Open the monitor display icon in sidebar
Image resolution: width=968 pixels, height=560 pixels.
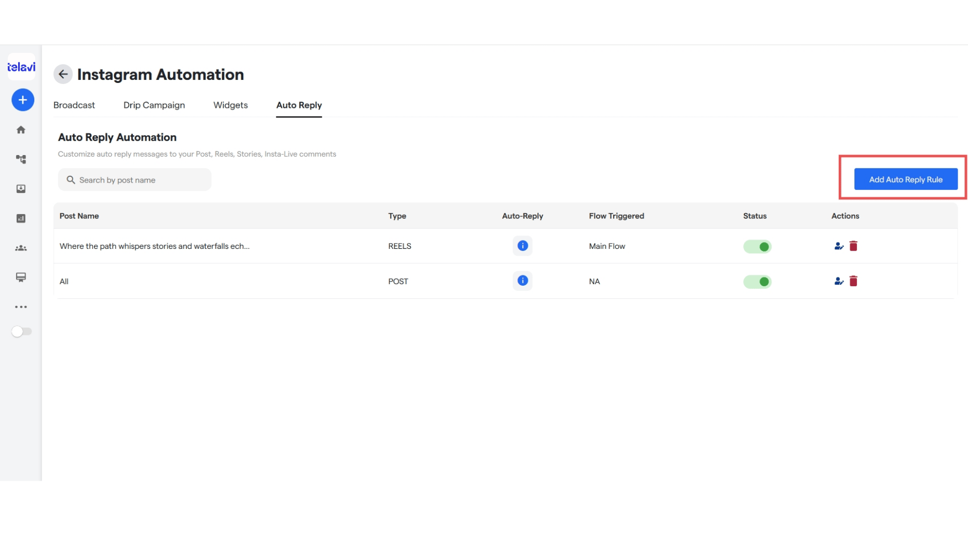coord(21,277)
